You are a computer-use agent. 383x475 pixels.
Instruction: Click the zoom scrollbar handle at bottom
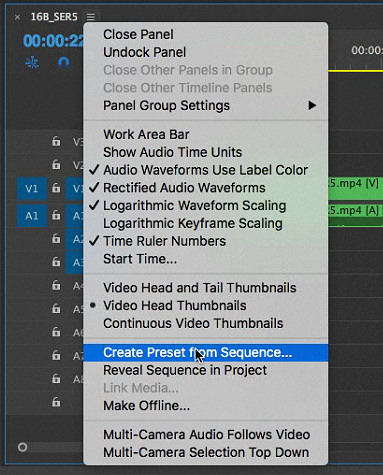[22, 447]
